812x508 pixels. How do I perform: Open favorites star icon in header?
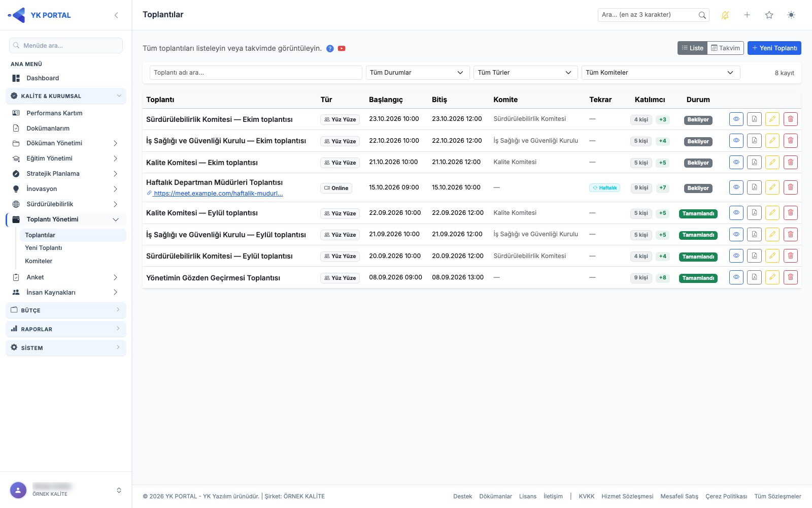[x=769, y=15]
